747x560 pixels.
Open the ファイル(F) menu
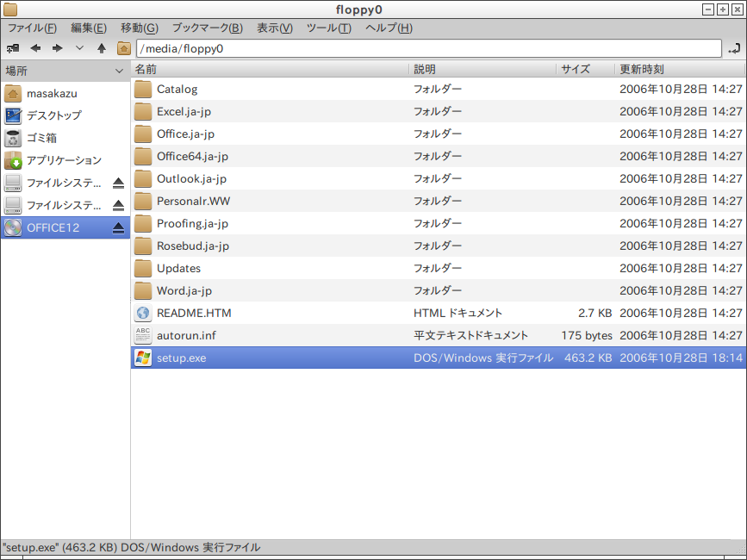32,28
